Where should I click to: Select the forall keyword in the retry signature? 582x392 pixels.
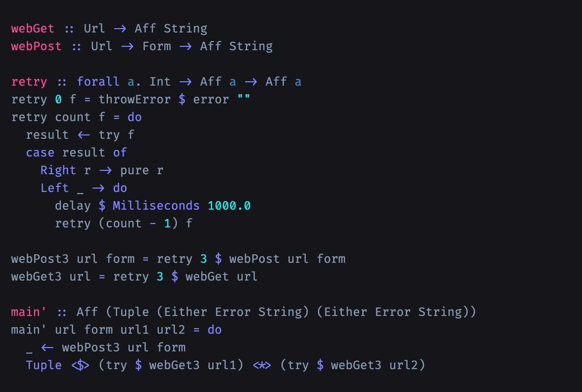click(98, 82)
